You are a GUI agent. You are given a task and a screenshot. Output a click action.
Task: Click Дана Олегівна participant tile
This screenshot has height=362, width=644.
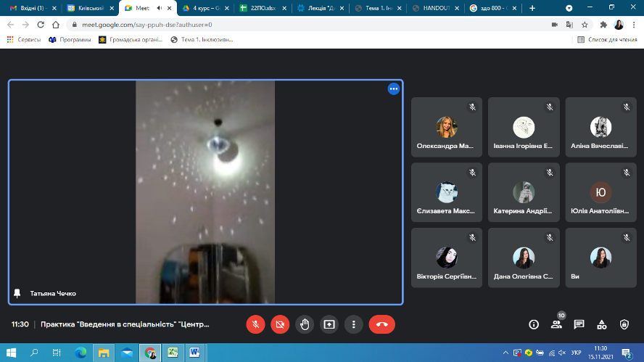click(524, 258)
